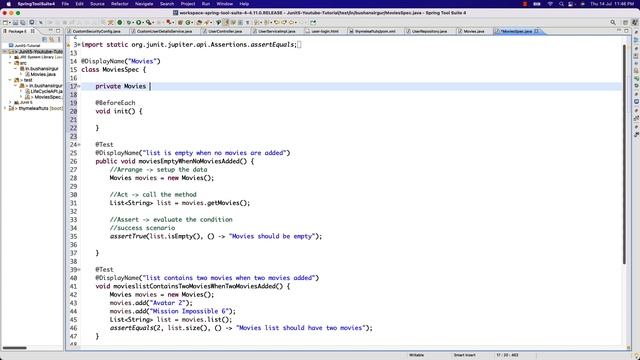640x360 pixels.
Task: Select Movies.java in Package Explorer tree
Action: (43, 74)
